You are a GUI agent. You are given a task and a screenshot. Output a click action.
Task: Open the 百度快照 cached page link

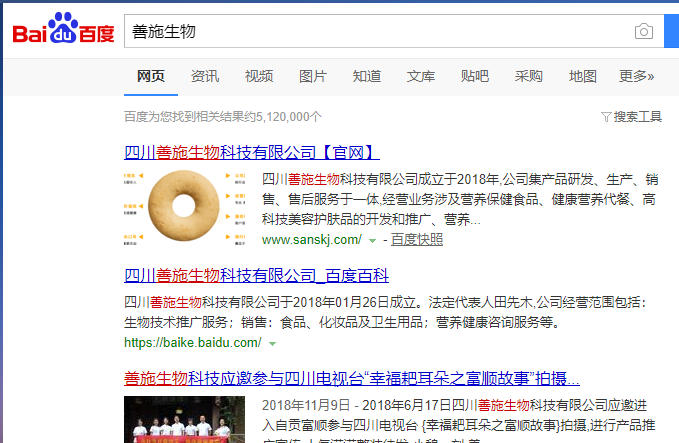coord(417,239)
